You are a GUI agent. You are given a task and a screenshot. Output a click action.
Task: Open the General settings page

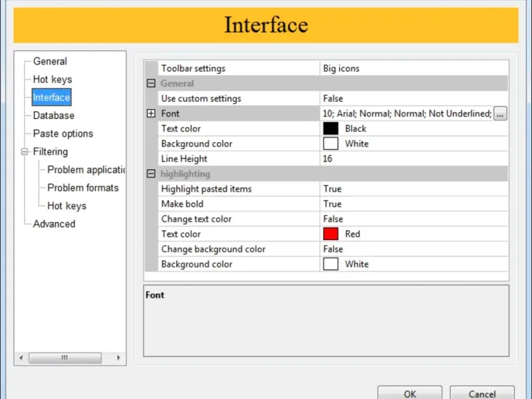point(50,61)
